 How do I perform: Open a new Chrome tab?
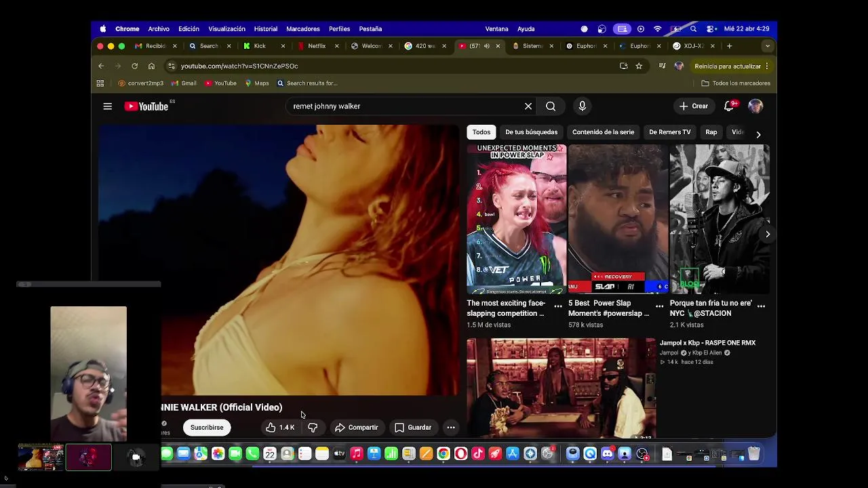click(x=729, y=46)
